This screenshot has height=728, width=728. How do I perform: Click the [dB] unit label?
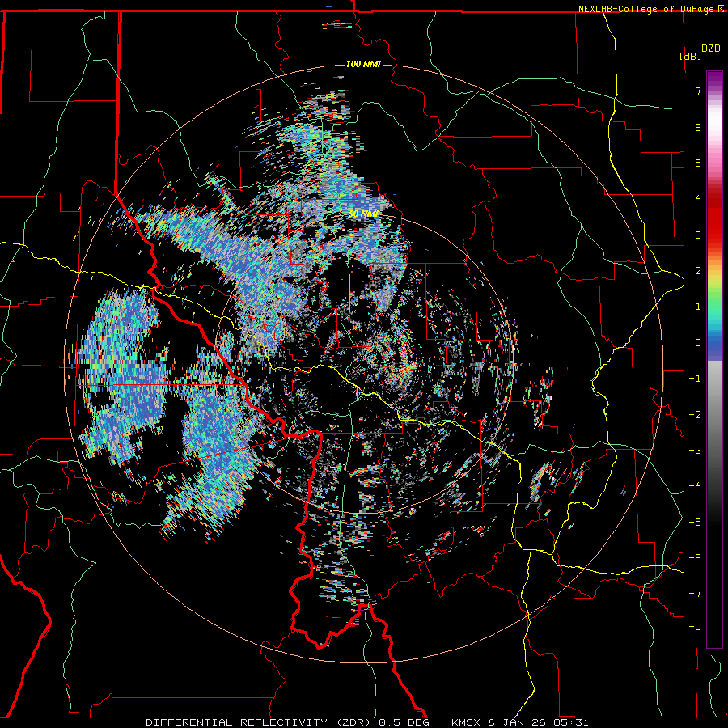pyautogui.click(x=691, y=56)
